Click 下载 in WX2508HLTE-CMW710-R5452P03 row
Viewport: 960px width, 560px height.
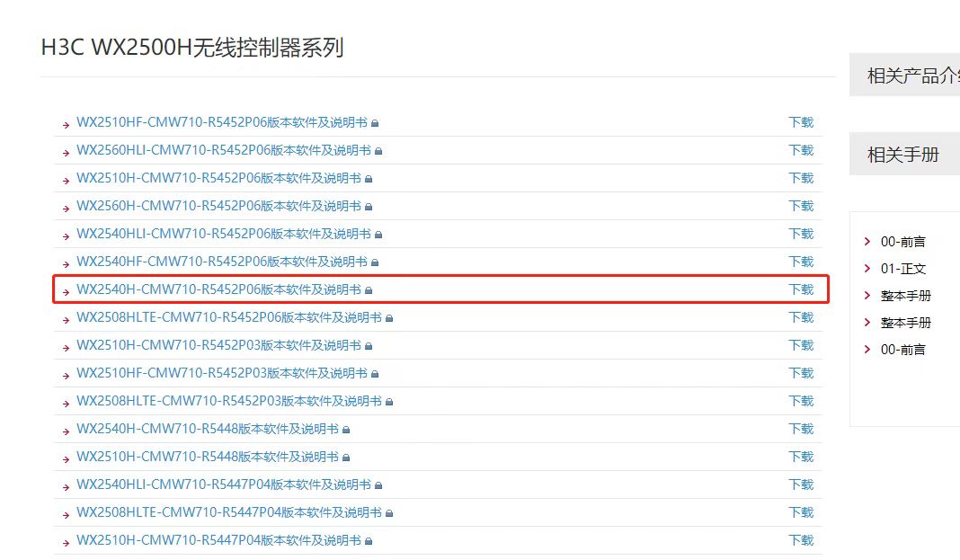(x=801, y=401)
